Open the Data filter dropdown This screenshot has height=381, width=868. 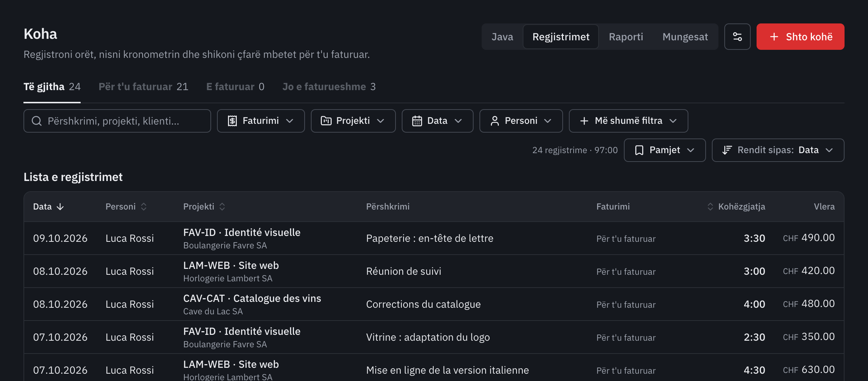(437, 121)
